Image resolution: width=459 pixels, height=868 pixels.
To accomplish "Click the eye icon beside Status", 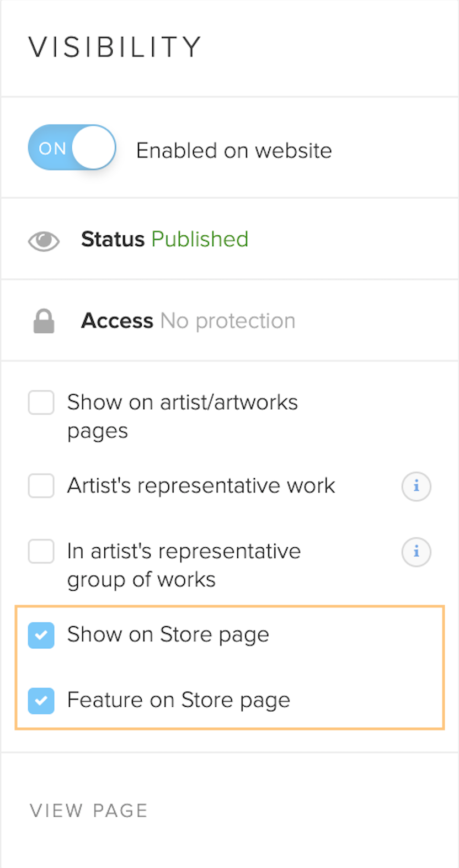I will tap(44, 241).
